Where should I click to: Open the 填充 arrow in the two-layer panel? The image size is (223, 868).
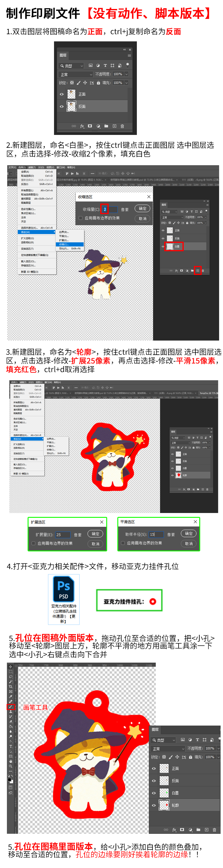pos(127,83)
